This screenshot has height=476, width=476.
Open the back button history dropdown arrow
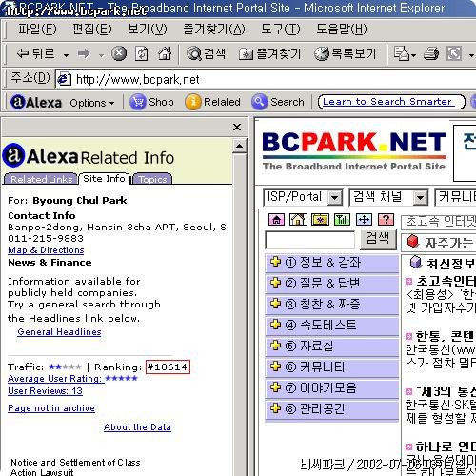pyautogui.click(x=66, y=55)
